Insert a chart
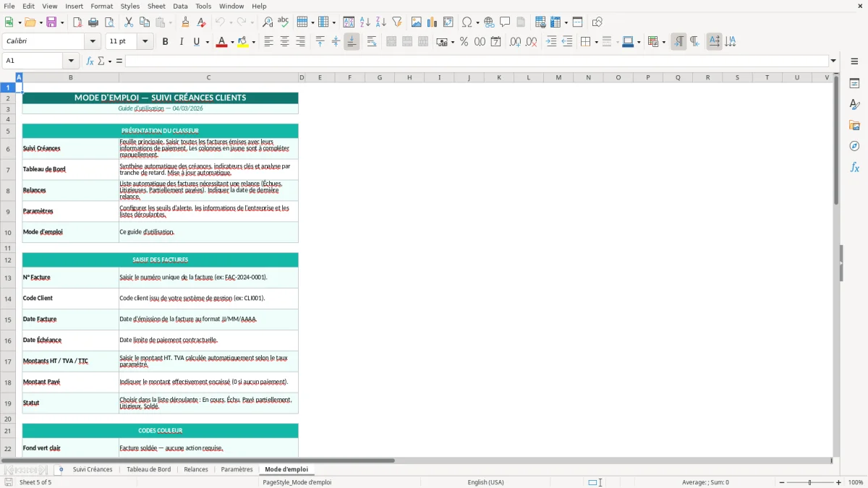This screenshot has height=488, width=868. (x=433, y=22)
